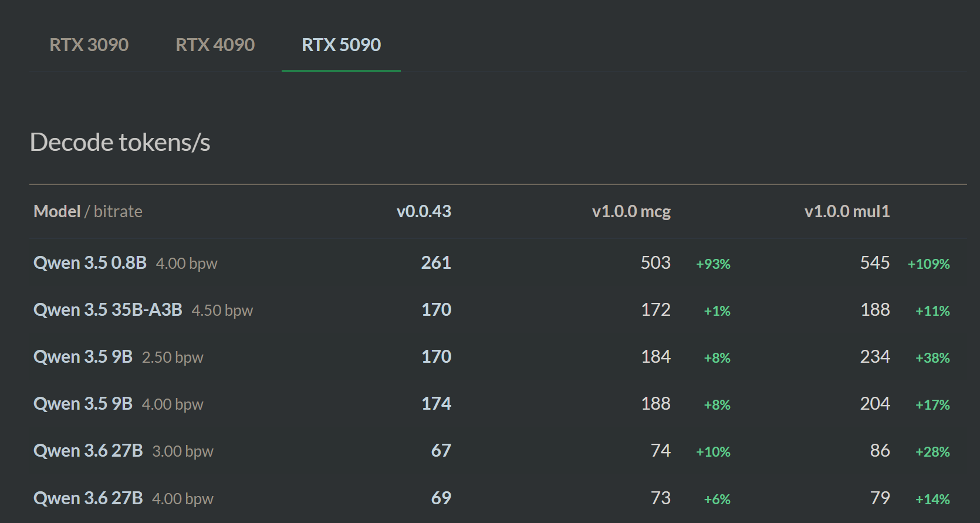Click the value "172" in the mcg column

click(656, 310)
